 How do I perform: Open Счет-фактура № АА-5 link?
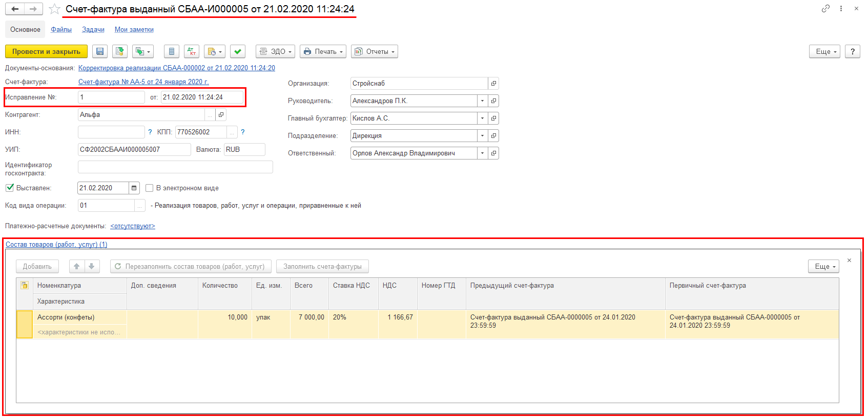click(143, 82)
